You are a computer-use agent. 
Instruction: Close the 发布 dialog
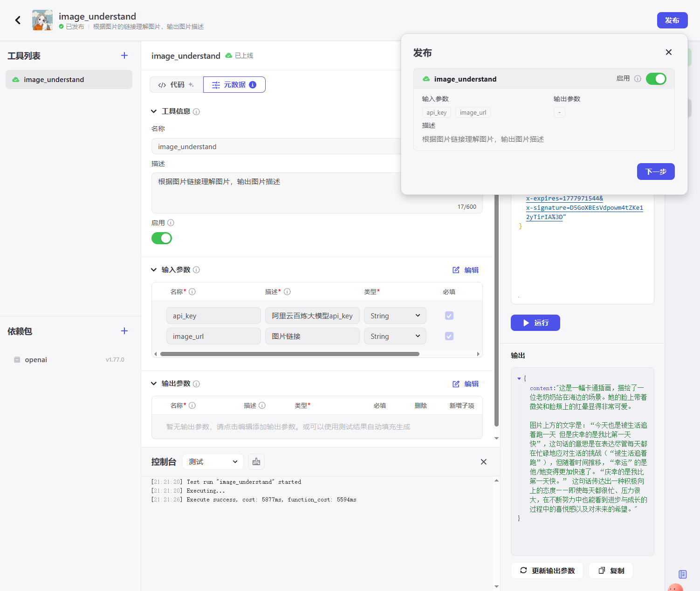(669, 52)
